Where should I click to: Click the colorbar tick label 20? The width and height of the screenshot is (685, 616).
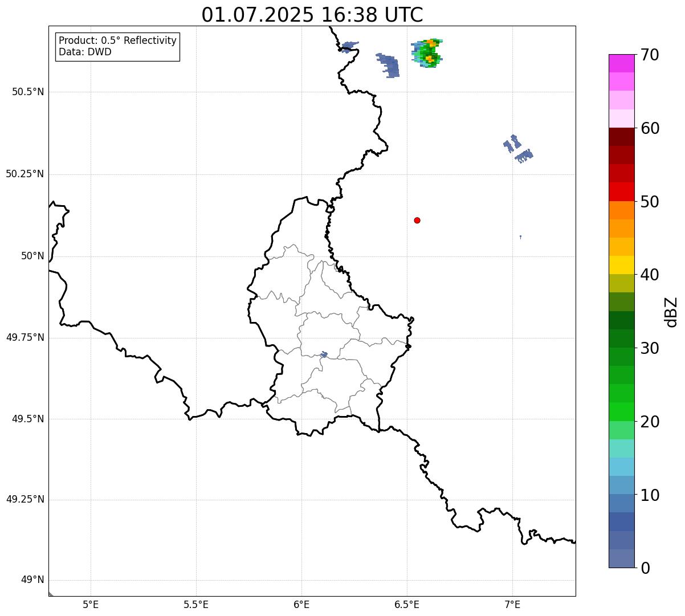(x=649, y=422)
